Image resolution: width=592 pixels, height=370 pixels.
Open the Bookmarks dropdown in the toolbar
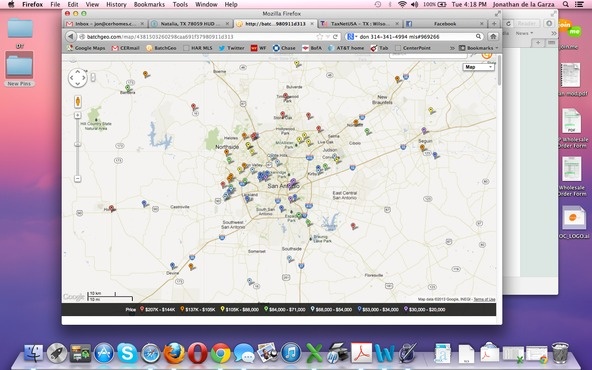coord(478,48)
